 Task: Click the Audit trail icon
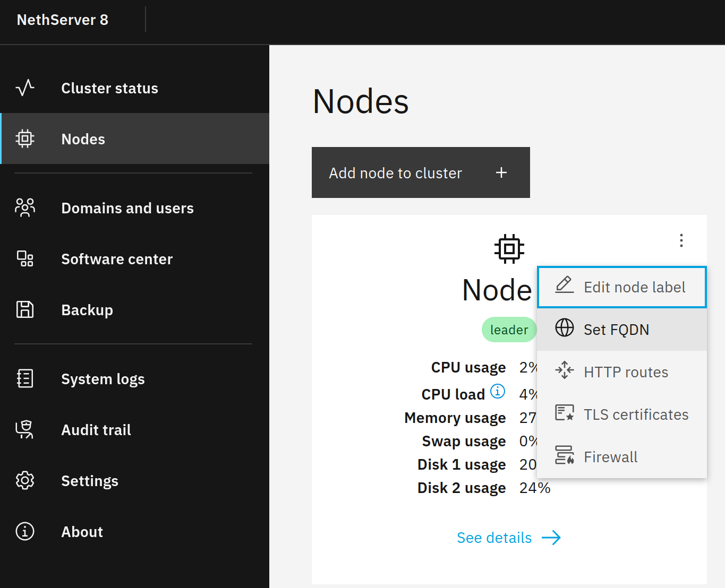25,429
